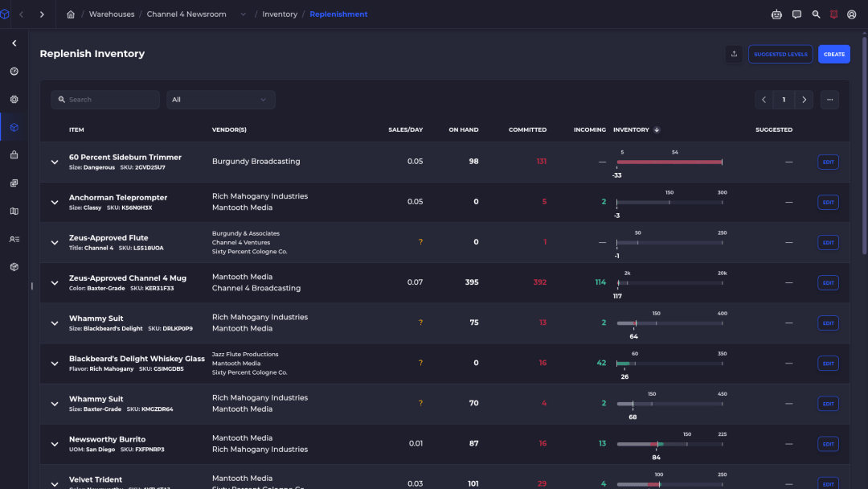Screen dimensions: 868x489
Task: Open the robot assistant icon
Action: [x=776, y=14]
